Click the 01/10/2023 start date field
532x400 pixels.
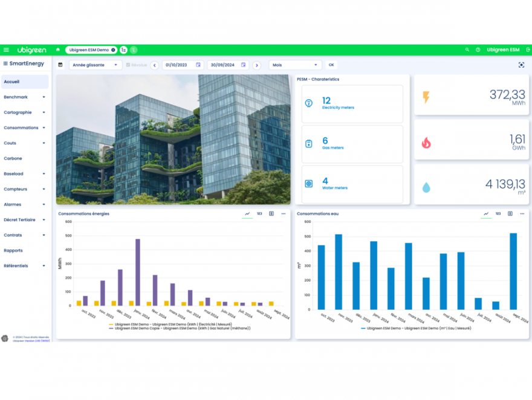pyautogui.click(x=183, y=65)
